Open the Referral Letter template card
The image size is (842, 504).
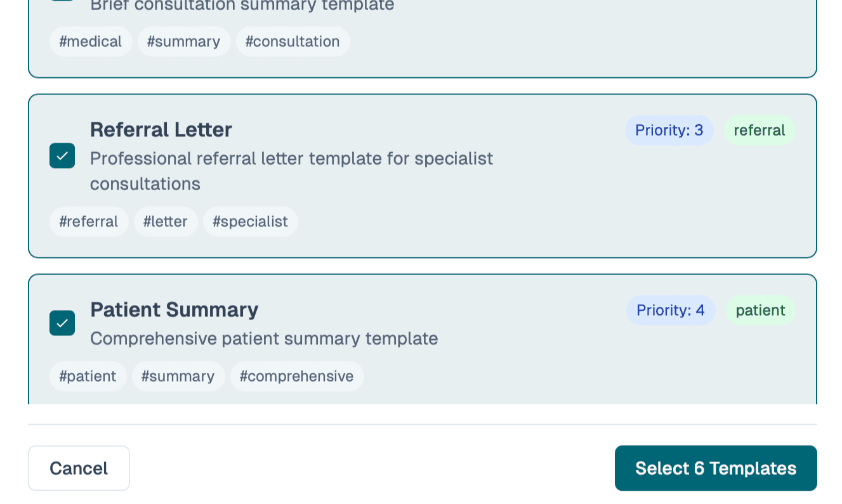(x=421, y=176)
